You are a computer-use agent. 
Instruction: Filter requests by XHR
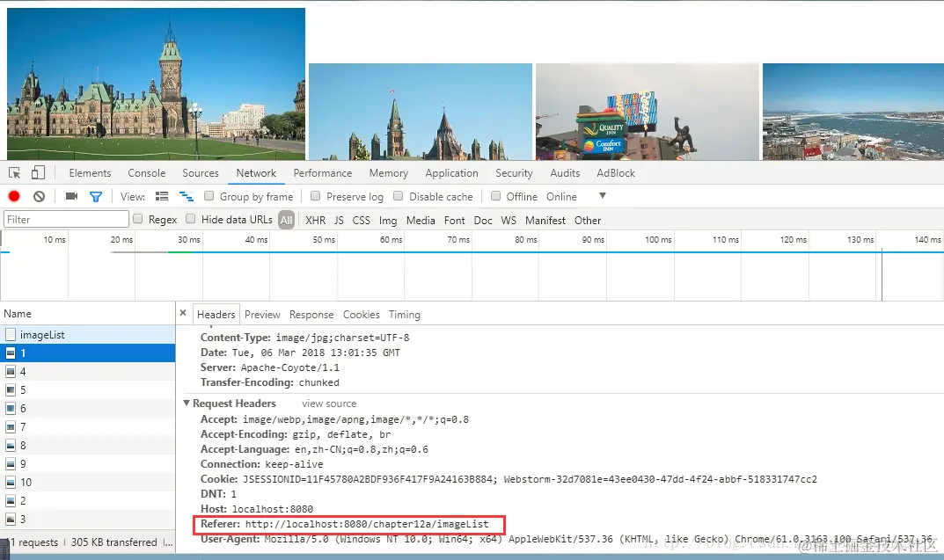point(316,220)
